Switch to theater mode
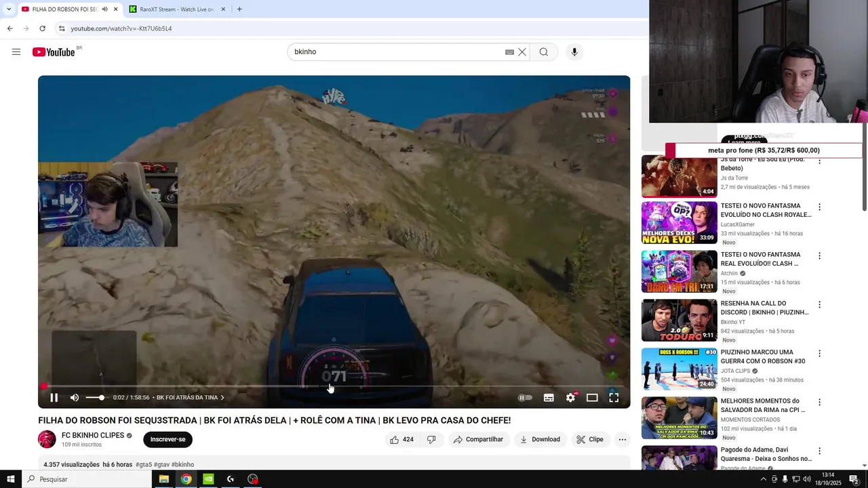Screen dimensions: 868x488 (x=592, y=398)
